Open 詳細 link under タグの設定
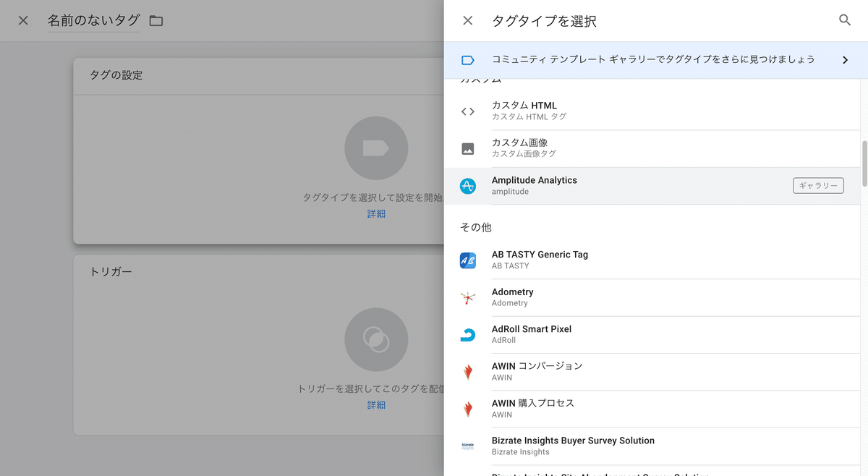Image resolution: width=868 pixels, height=476 pixels. click(376, 214)
